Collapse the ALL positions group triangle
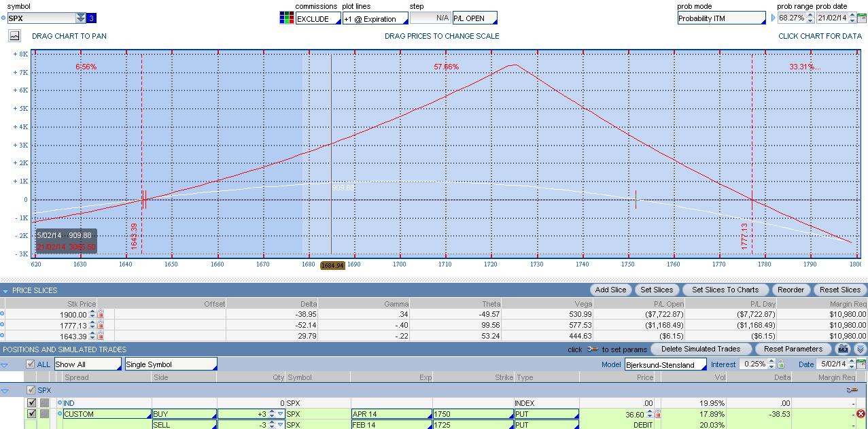 pos(4,365)
